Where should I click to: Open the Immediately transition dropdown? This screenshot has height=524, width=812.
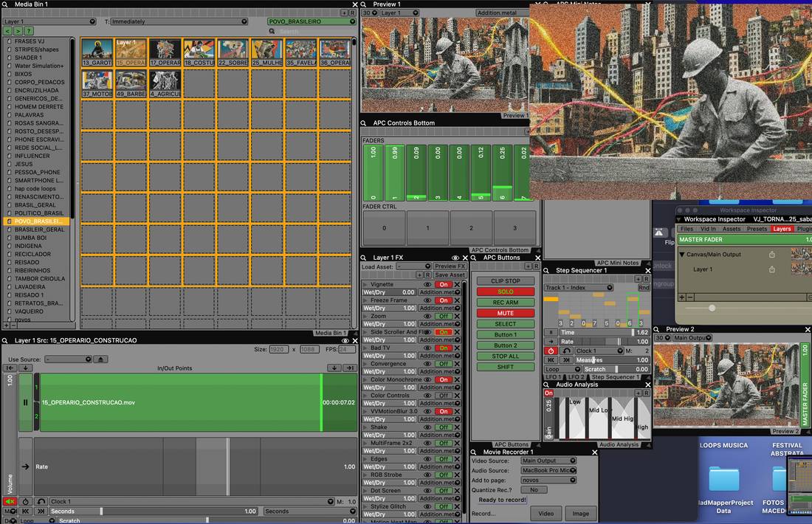[x=179, y=21]
